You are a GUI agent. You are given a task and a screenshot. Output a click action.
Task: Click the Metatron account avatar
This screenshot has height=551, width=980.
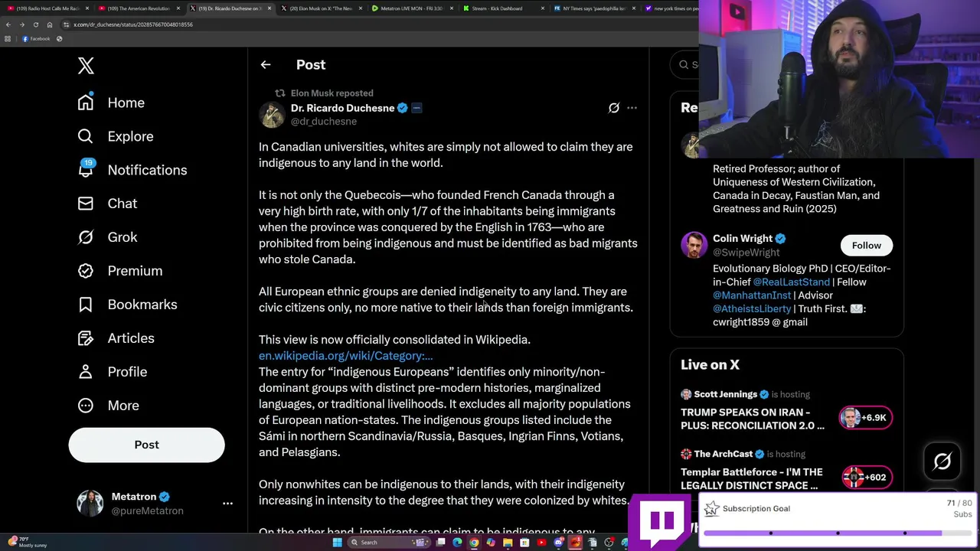[90, 503]
